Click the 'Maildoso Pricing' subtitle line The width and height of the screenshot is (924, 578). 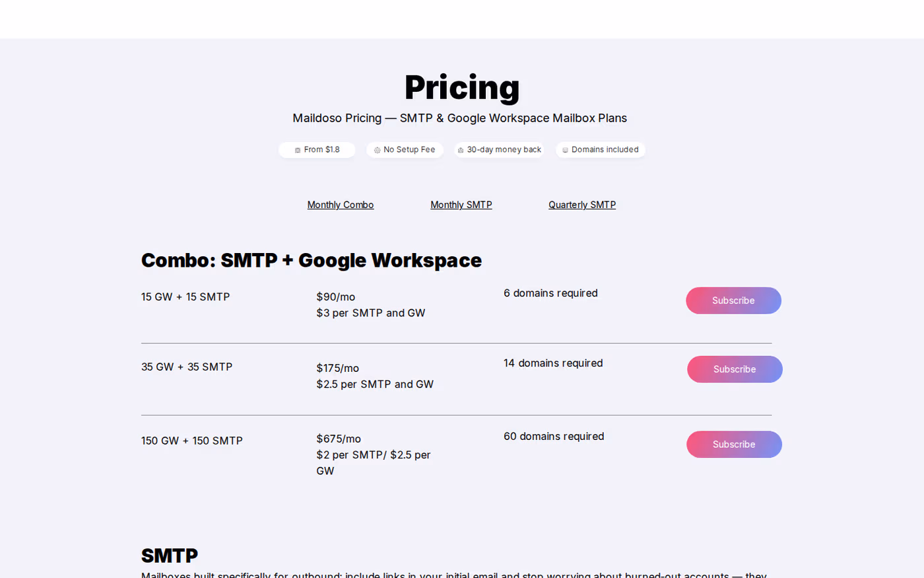coord(460,118)
